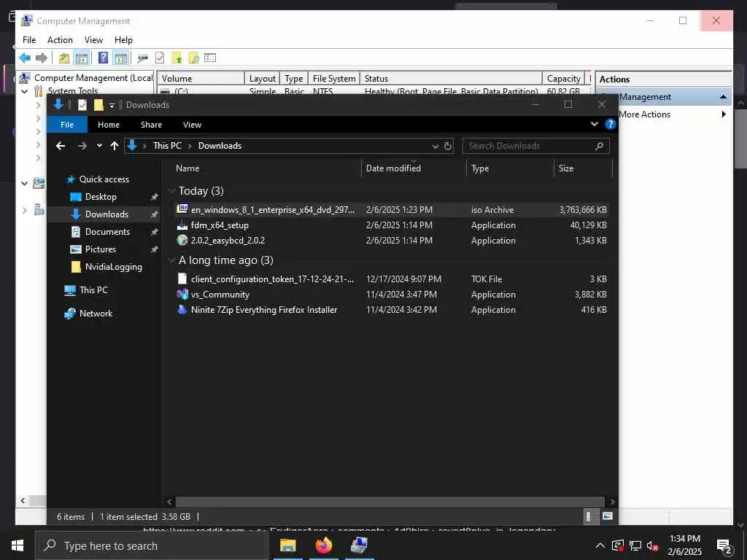The height and width of the screenshot is (560, 747).
Task: Select the client_configuration_token TOK file
Action: coord(392,279)
